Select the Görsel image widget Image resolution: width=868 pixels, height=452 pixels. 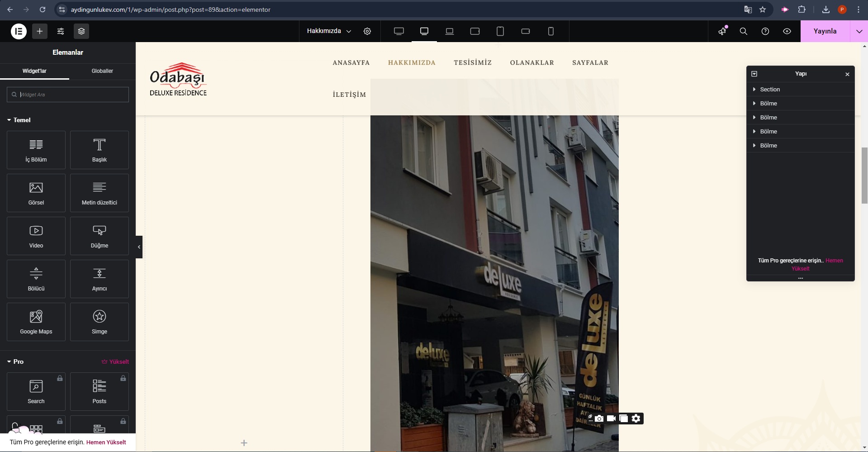tap(36, 193)
